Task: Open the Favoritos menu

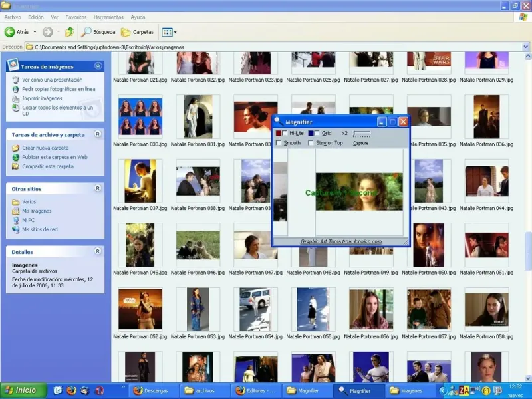Action: click(76, 17)
